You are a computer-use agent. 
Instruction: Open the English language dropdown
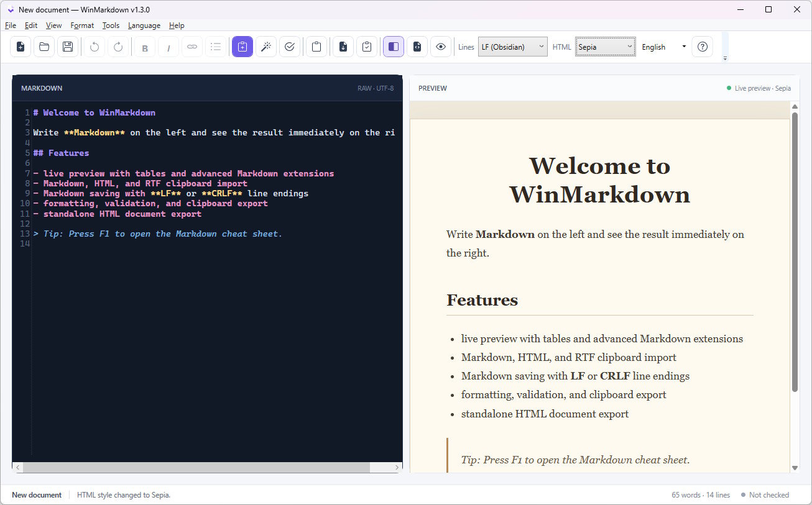click(664, 47)
